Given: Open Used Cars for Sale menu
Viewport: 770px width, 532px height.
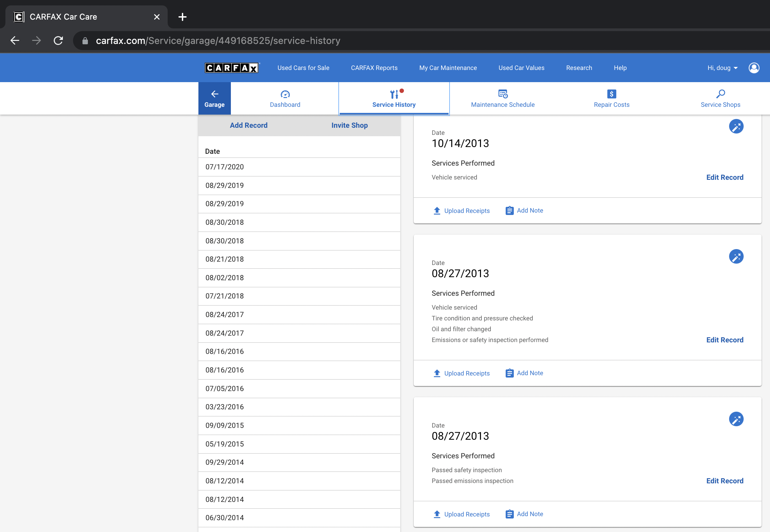Looking at the screenshot, I should 303,68.
